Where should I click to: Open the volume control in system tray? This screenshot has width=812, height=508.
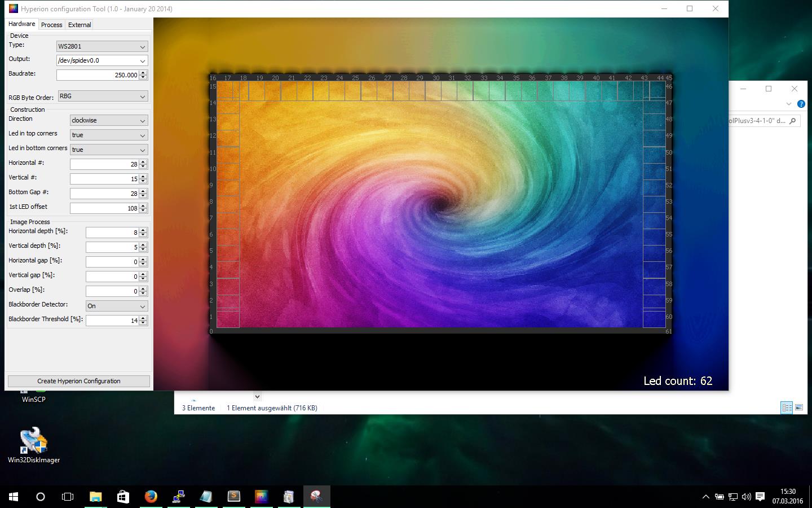pyautogui.click(x=747, y=497)
